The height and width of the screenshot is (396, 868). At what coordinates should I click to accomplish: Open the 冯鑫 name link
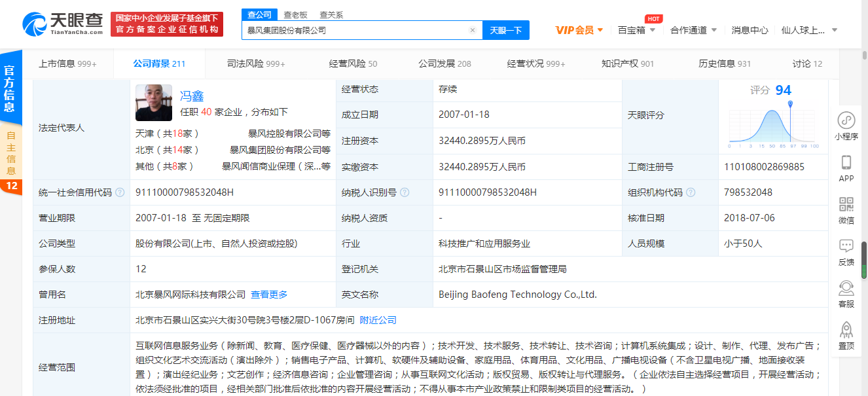(192, 96)
